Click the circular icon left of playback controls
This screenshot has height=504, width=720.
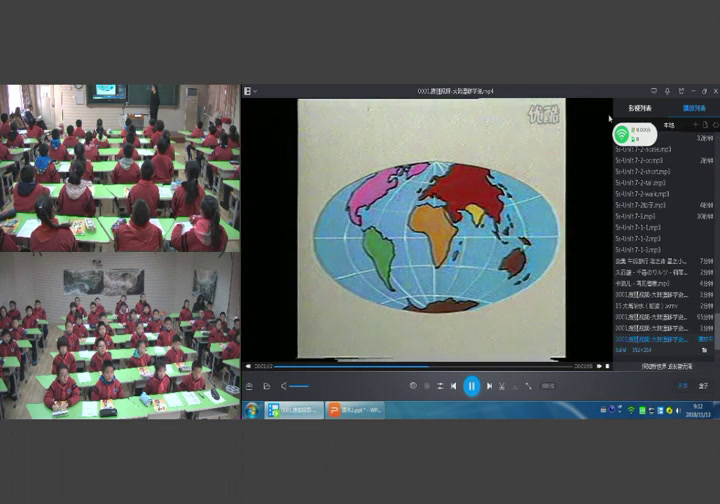[x=413, y=386]
